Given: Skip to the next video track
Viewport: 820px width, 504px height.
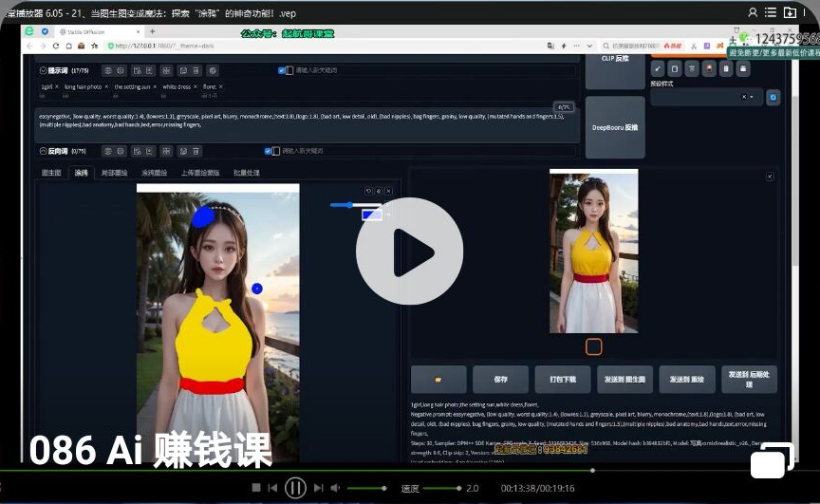Looking at the screenshot, I should click(319, 488).
